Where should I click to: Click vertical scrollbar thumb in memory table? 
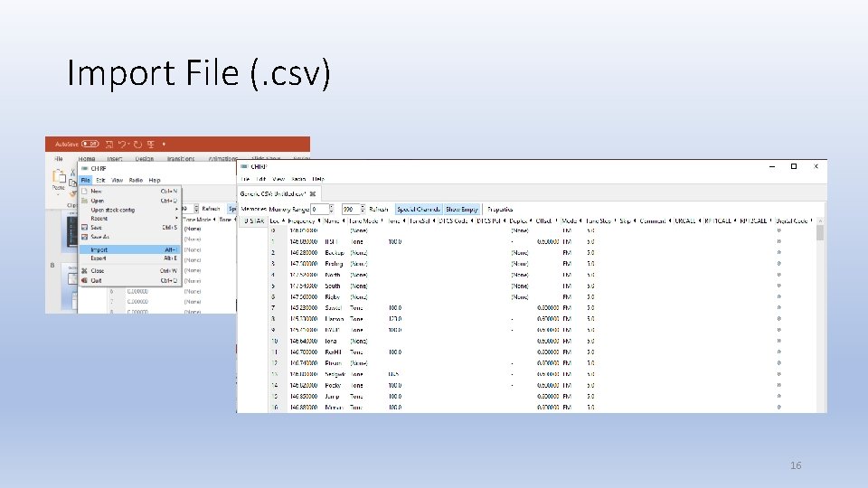[820, 232]
